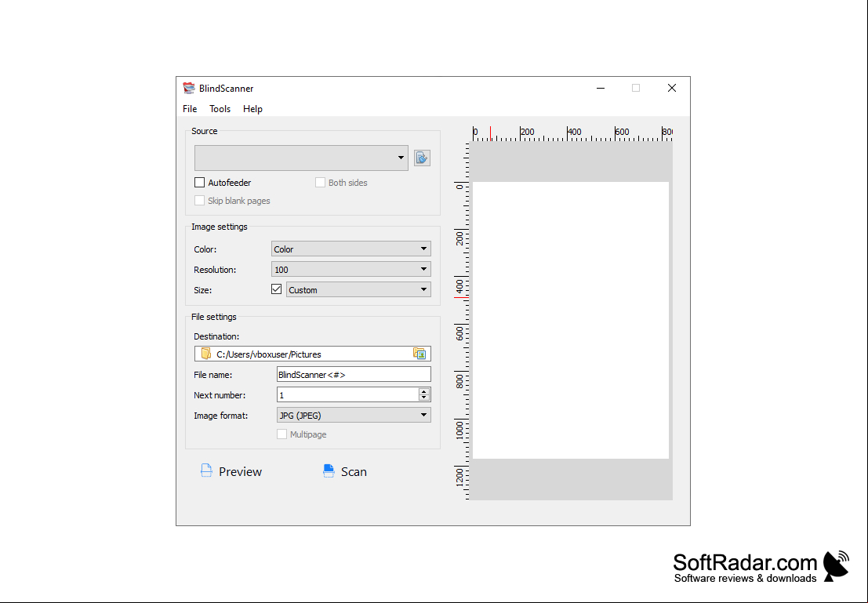Click the Destination path C:/Users/vboxuser/Pictures
868x603 pixels.
click(x=268, y=354)
